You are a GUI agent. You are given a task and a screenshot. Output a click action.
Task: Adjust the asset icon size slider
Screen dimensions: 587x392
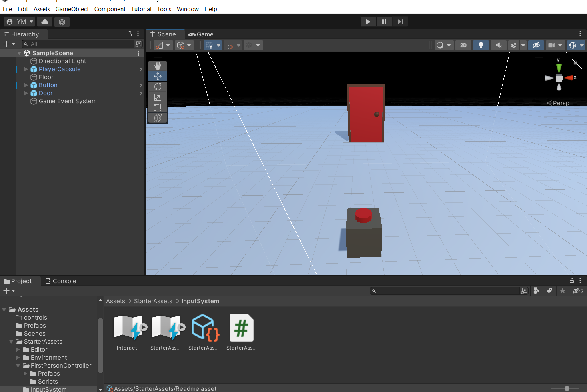click(567, 388)
